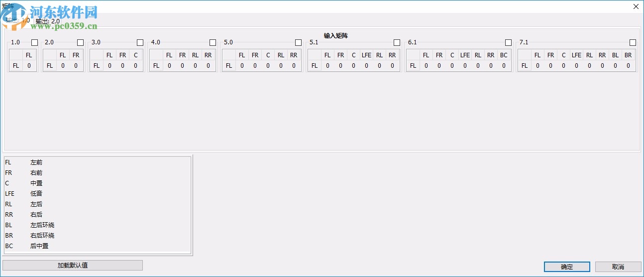The width and height of the screenshot is (644, 277).
Task: Select the RL value cell in 6.1 matrix
Action: pos(478,66)
